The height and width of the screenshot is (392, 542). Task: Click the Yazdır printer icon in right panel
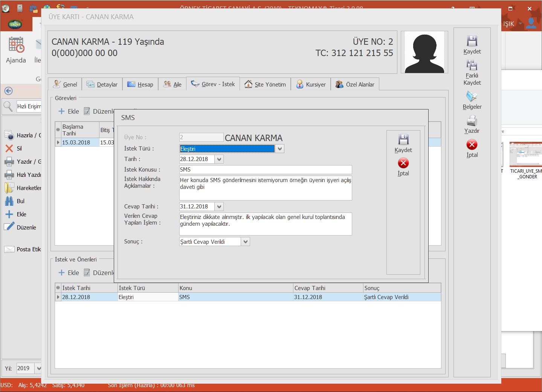pos(472,121)
